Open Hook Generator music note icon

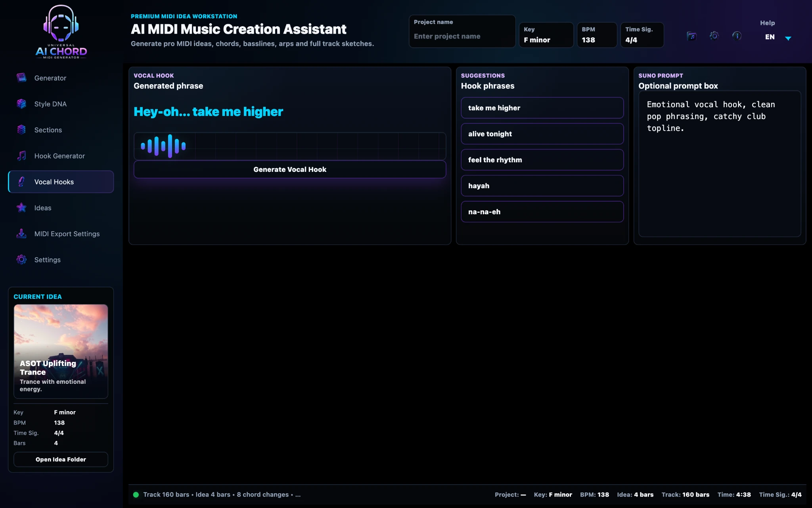pos(21,156)
